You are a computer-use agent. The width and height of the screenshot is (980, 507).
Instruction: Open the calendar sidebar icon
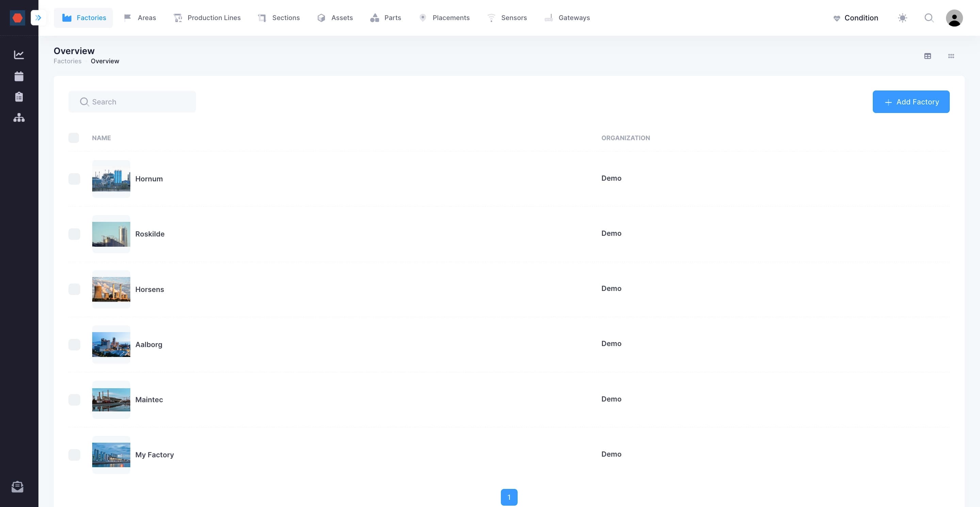tap(19, 76)
